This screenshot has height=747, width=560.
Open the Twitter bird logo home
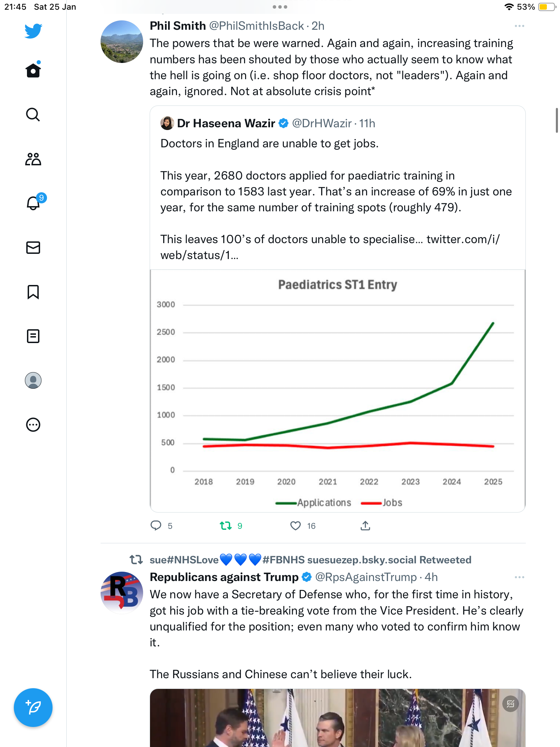pos(33,31)
